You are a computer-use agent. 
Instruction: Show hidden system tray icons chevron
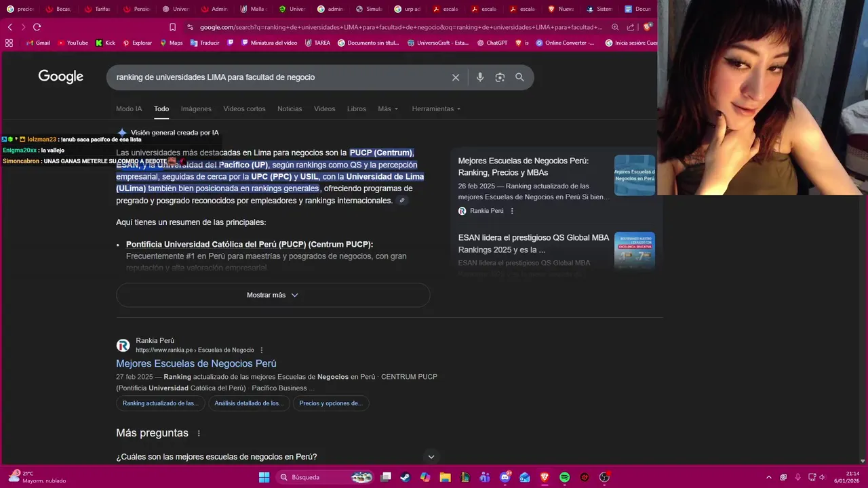point(768,477)
